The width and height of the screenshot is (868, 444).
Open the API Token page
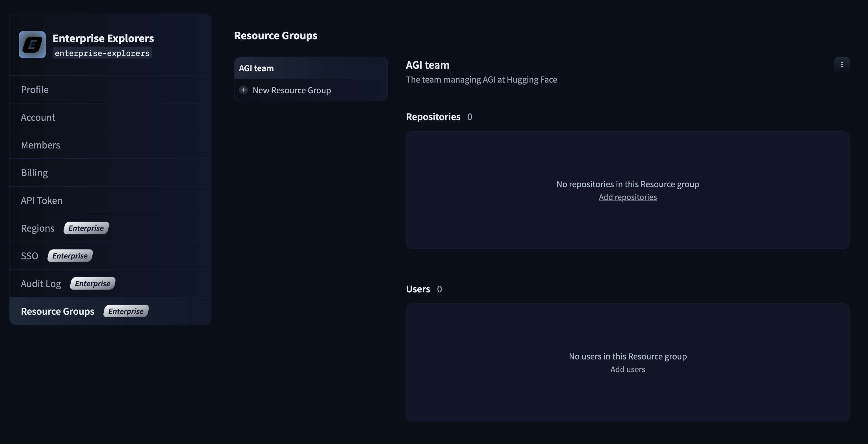(42, 200)
